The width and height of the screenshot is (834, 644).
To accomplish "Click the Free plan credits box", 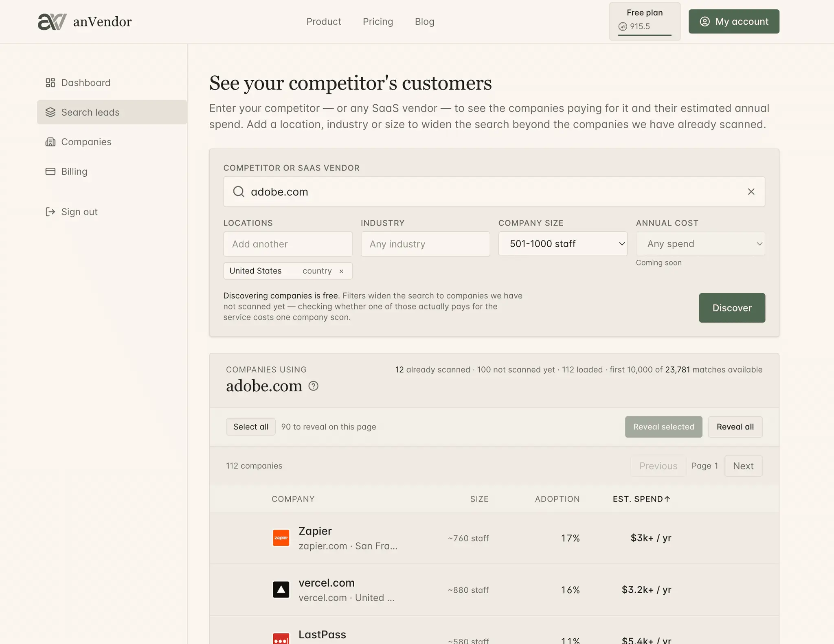I will 645,22.
